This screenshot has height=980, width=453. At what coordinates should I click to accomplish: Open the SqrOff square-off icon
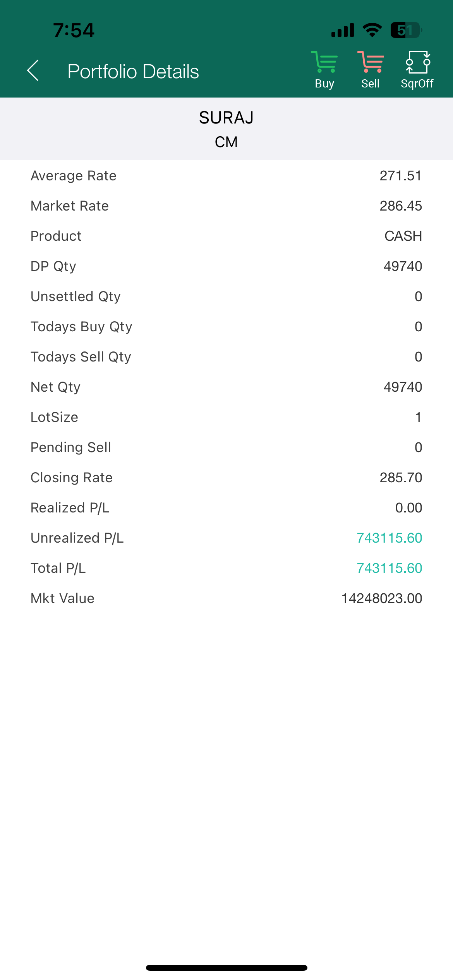pyautogui.click(x=417, y=63)
